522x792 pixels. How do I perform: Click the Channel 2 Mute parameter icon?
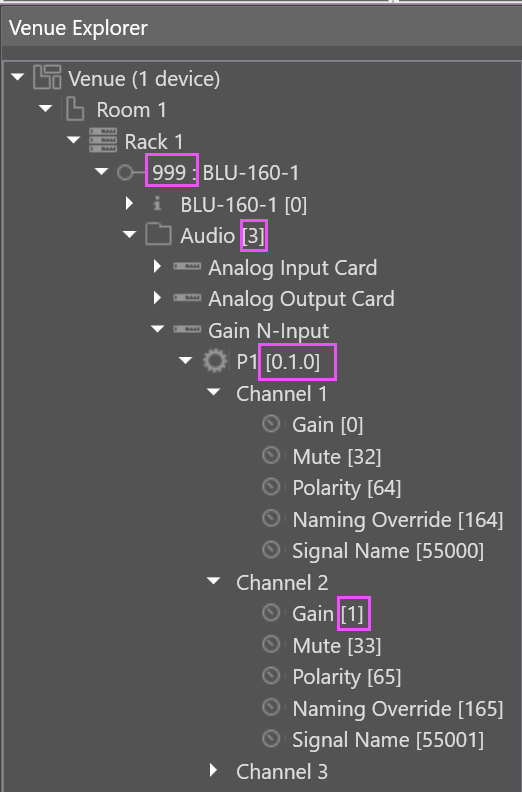(271, 644)
